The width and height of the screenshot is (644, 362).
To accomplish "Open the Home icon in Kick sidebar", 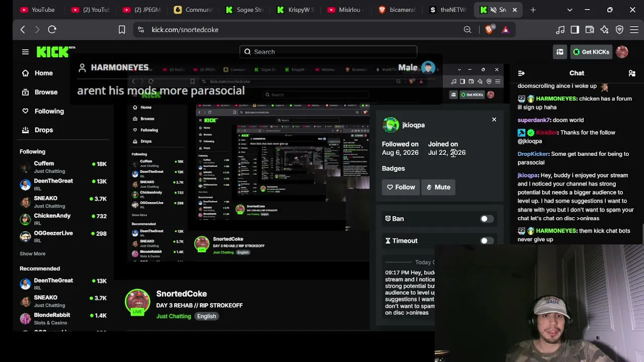I will [25, 73].
